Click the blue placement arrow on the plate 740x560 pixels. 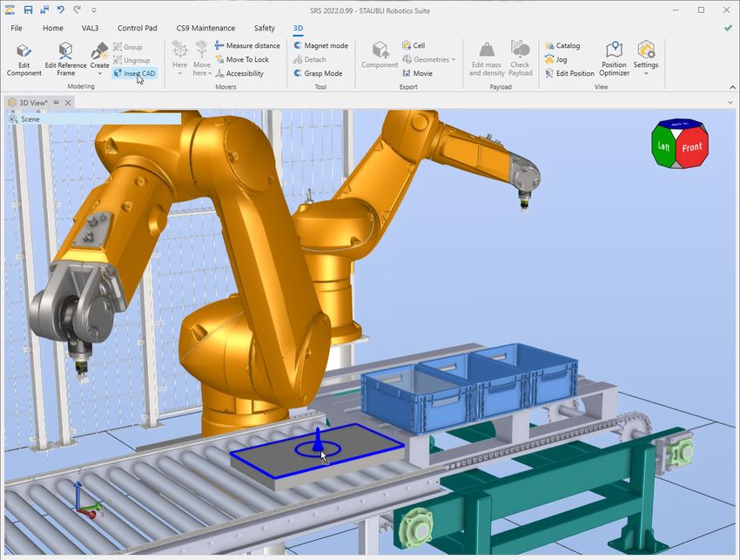[x=318, y=440]
